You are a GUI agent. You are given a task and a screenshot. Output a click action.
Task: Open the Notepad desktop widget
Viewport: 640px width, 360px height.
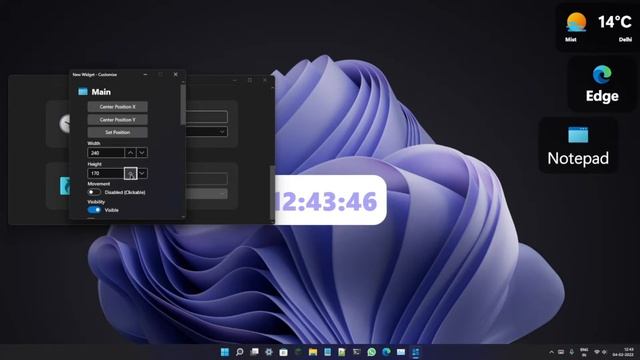tap(578, 145)
